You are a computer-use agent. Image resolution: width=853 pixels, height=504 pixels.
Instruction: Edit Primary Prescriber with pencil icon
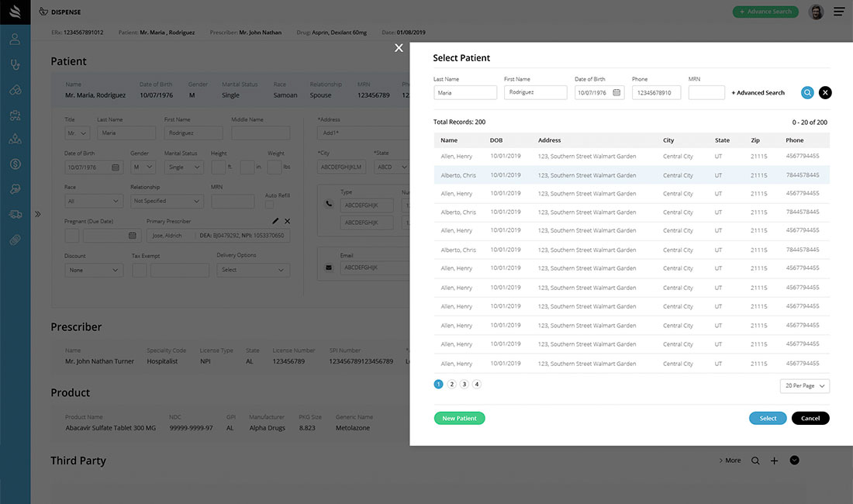click(275, 221)
